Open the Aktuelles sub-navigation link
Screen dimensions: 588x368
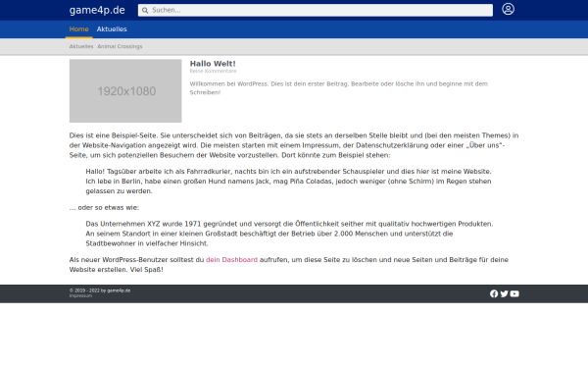(x=81, y=46)
